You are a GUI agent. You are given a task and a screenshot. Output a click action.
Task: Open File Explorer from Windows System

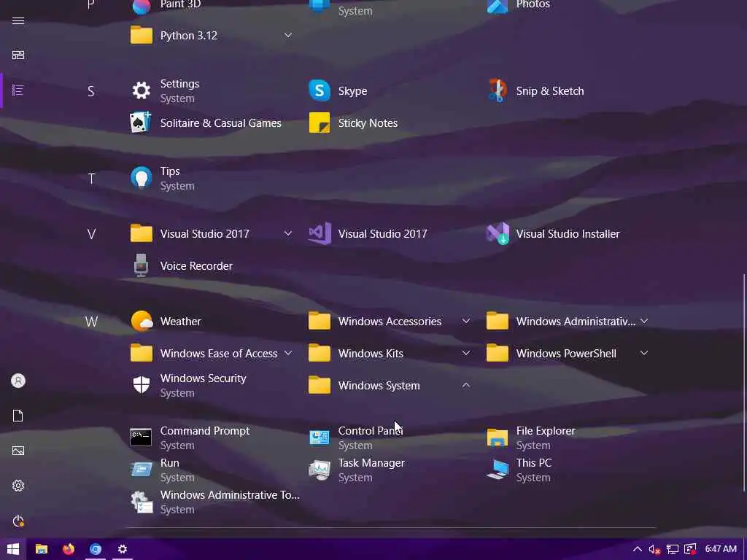tap(568, 437)
